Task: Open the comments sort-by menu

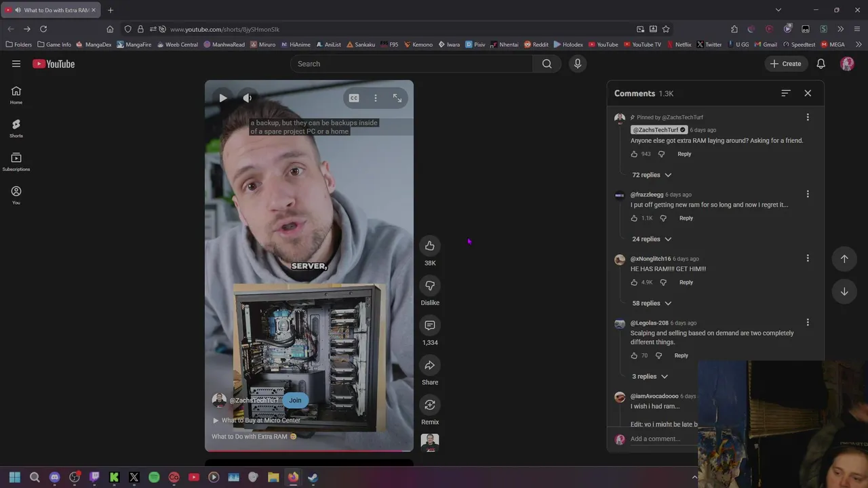Action: (x=786, y=93)
